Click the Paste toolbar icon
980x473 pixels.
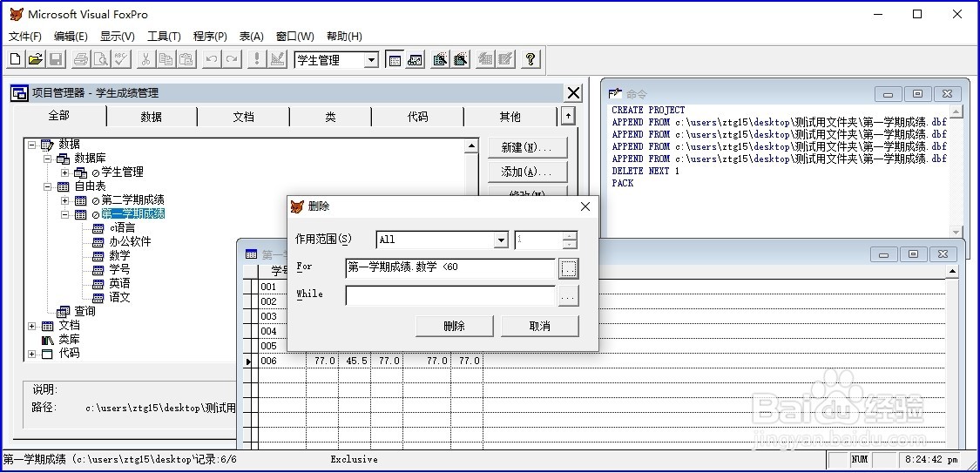(186, 59)
